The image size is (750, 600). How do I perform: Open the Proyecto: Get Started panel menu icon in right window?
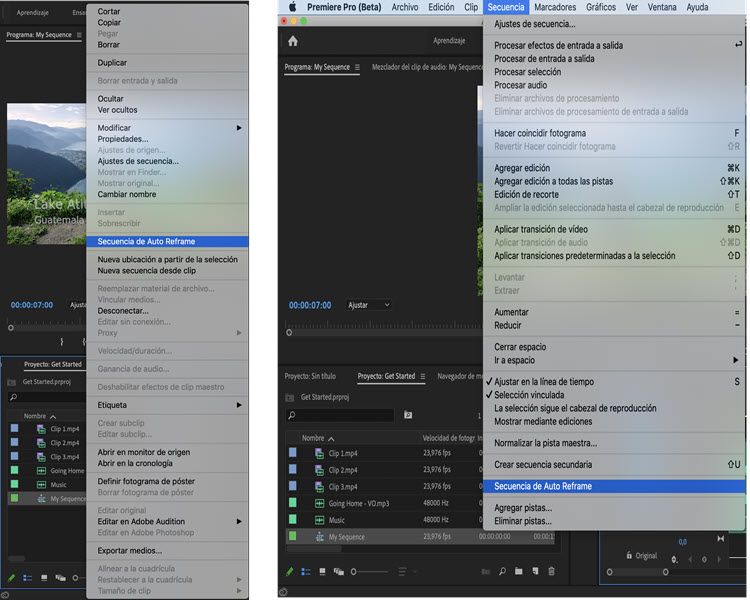[423, 377]
